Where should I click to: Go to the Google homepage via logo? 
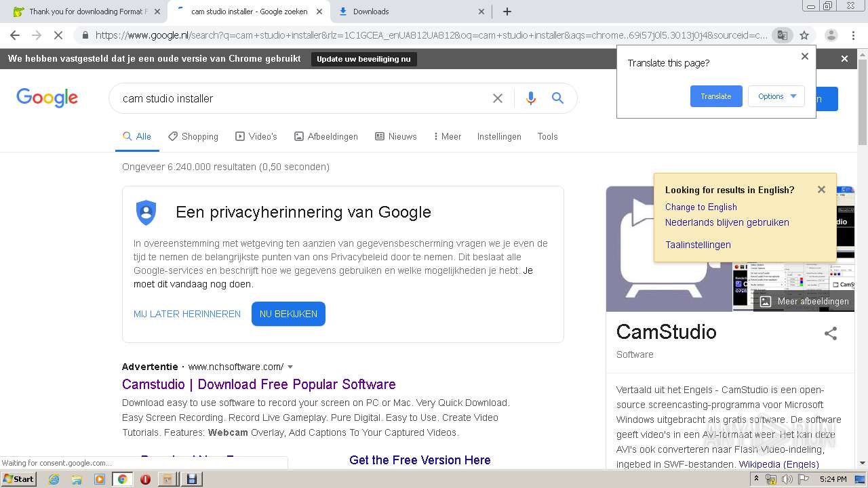click(47, 98)
